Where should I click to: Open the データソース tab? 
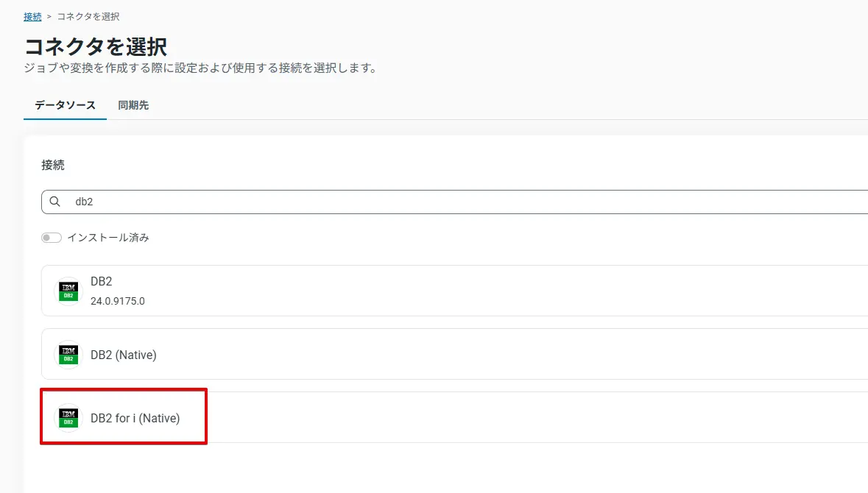point(64,105)
